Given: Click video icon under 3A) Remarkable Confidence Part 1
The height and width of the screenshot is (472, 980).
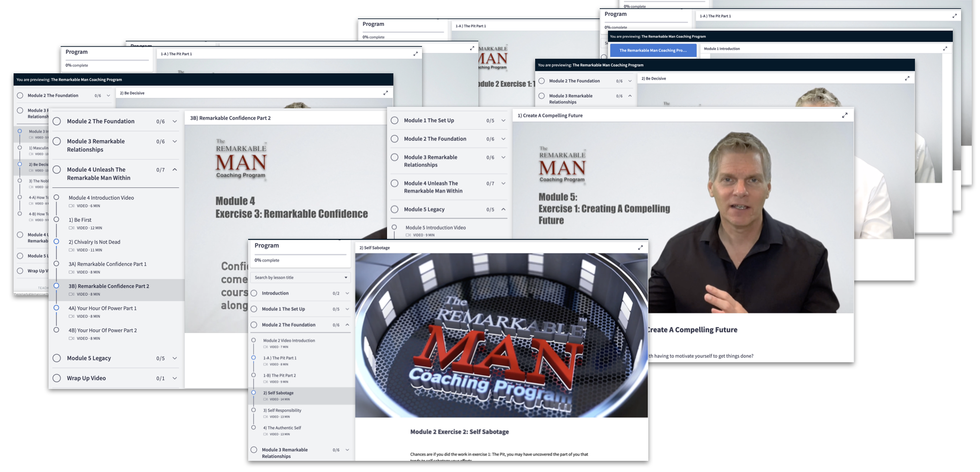Looking at the screenshot, I should 71,272.
